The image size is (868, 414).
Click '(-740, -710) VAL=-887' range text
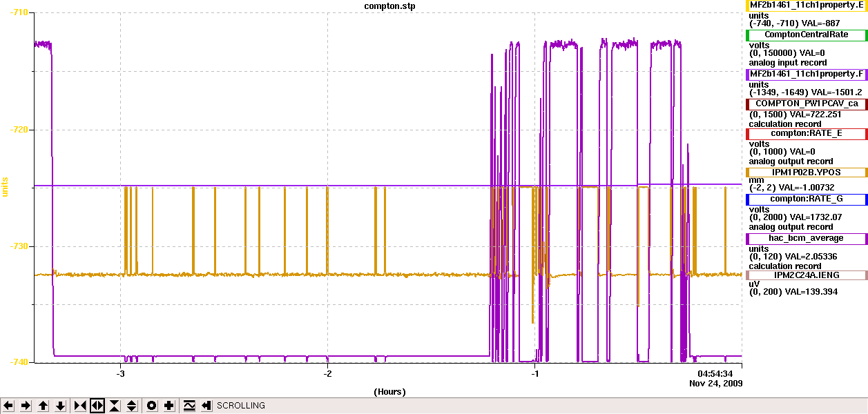(793, 23)
